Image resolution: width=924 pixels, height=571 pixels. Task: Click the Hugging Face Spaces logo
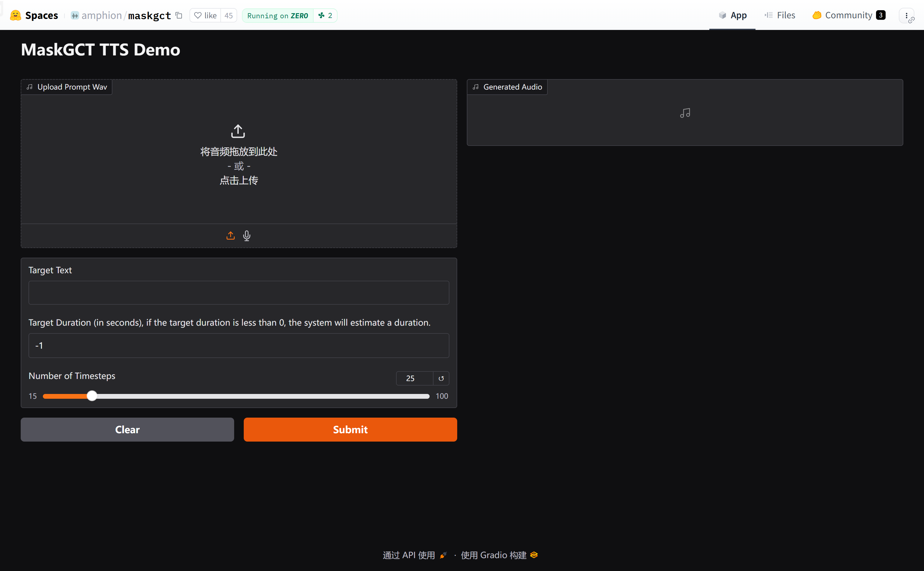[16, 16]
